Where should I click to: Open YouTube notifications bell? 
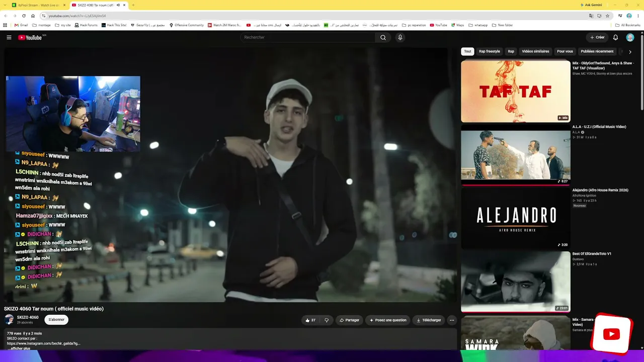point(615,38)
